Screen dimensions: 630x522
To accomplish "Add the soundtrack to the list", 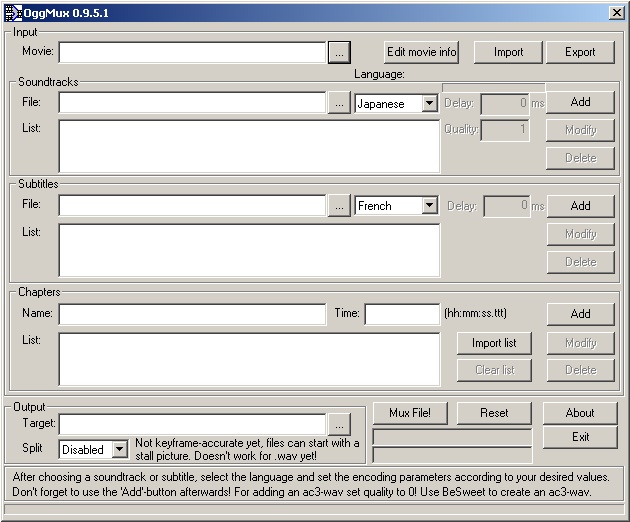I will (x=580, y=102).
